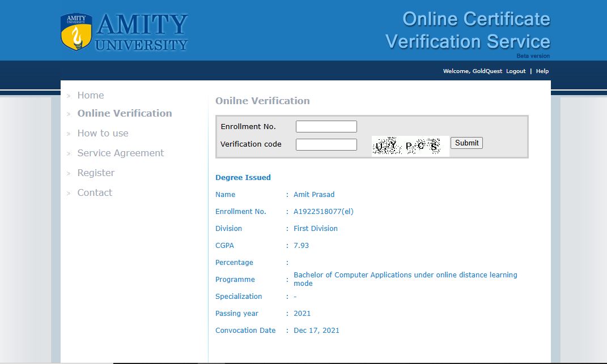607x364 pixels.
Task: Navigate to the Contact page
Action: [x=95, y=192]
